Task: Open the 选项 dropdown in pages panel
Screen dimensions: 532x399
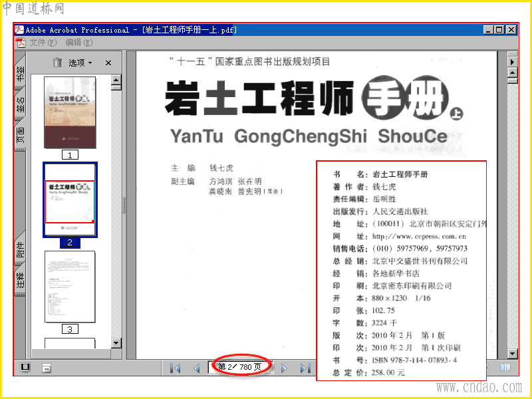Action: 80,63
